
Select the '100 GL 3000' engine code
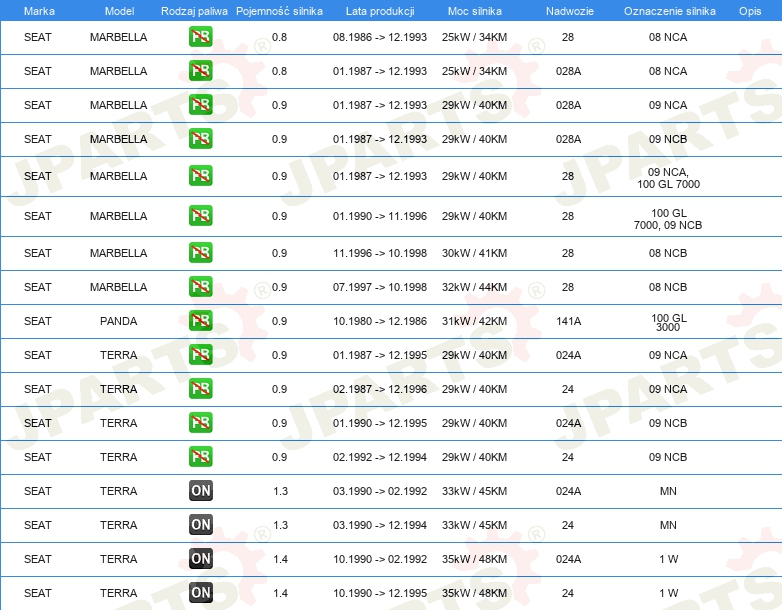click(668, 322)
